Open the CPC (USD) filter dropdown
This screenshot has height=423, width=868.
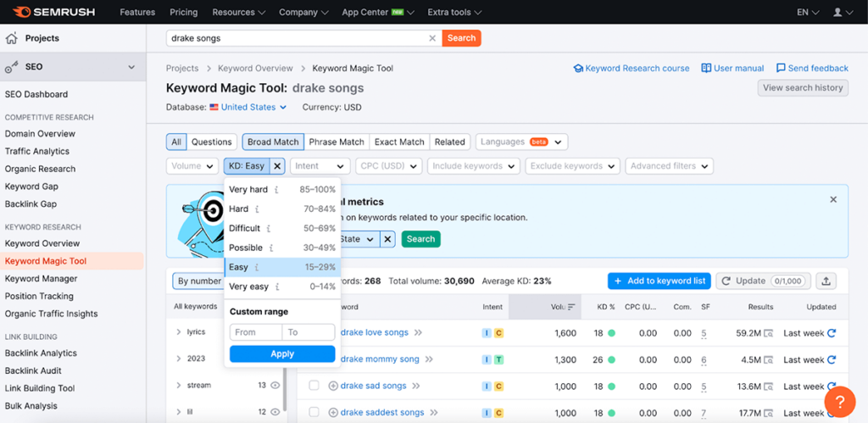click(x=388, y=166)
